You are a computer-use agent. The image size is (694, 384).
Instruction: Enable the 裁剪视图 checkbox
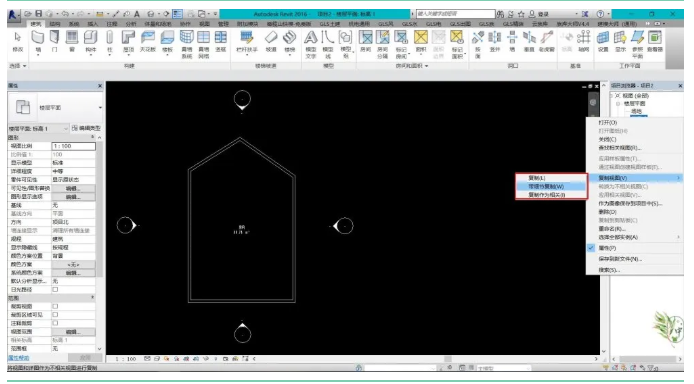pyautogui.click(x=55, y=306)
